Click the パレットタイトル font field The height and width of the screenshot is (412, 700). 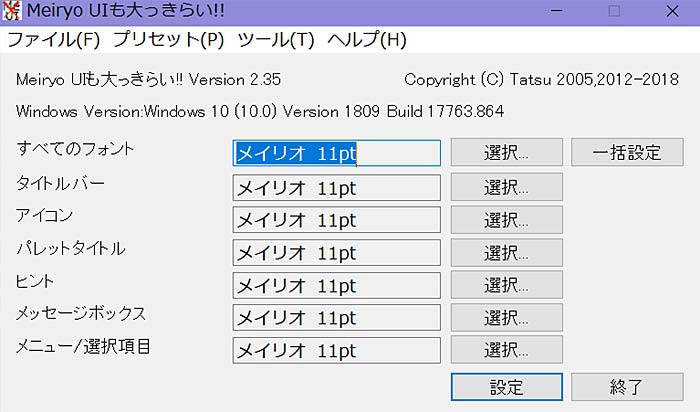click(337, 253)
